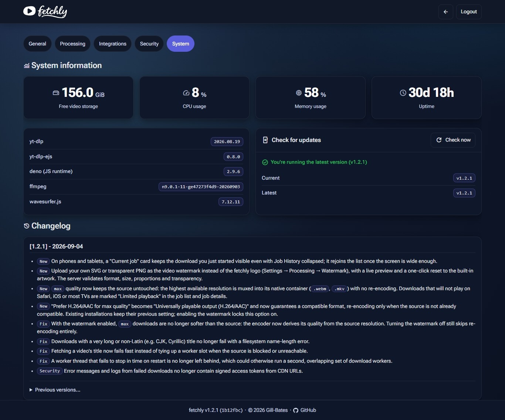Click the fetchly wordmark in header
The height and width of the screenshot is (420, 505).
[52, 11]
